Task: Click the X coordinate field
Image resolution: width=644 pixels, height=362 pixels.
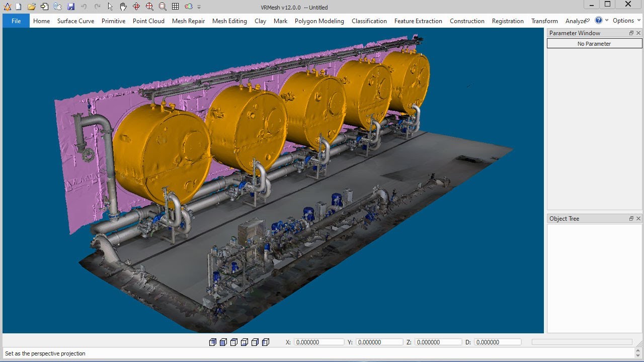Action: tap(319, 342)
